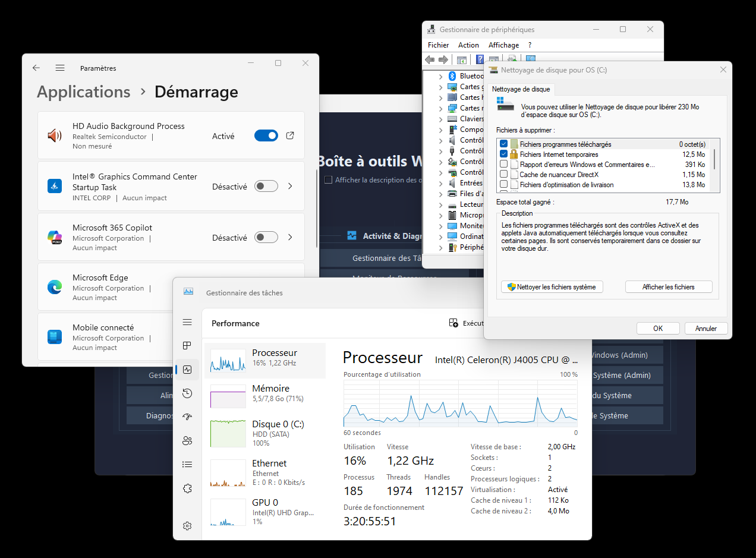This screenshot has height=558, width=756.
Task: Expand Claviers node in Device Manager
Action: click(440, 119)
